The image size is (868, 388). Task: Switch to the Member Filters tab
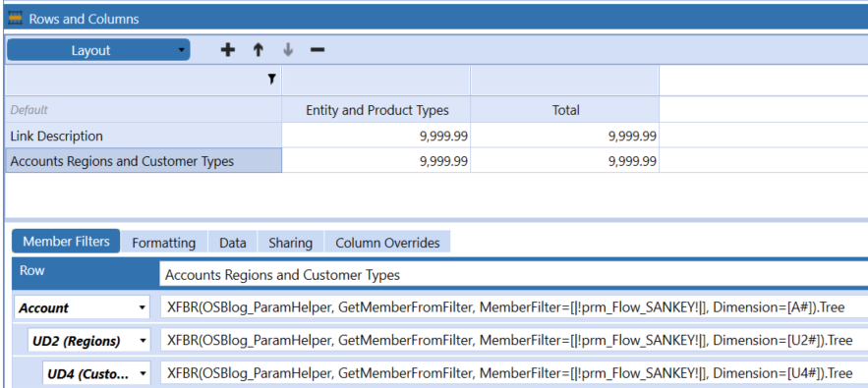[66, 242]
